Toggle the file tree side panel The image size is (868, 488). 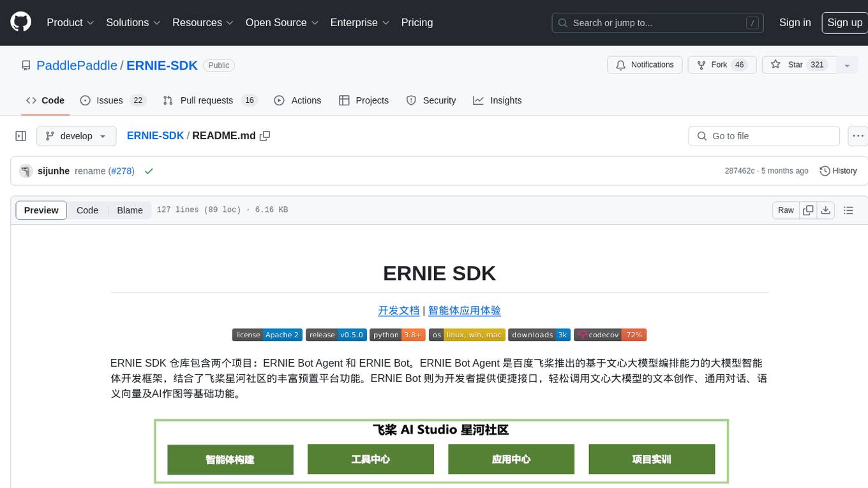[21, 136]
